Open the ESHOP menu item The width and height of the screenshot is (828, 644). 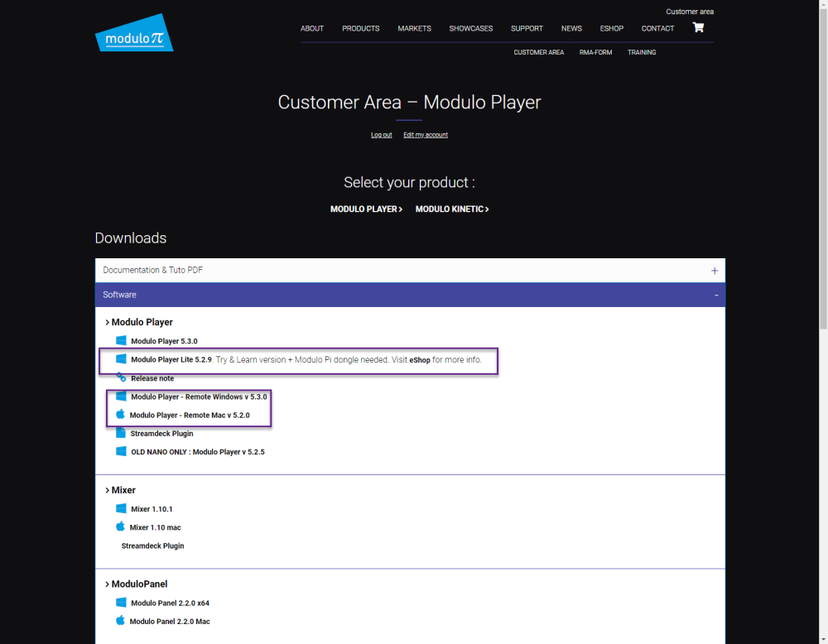(x=612, y=28)
